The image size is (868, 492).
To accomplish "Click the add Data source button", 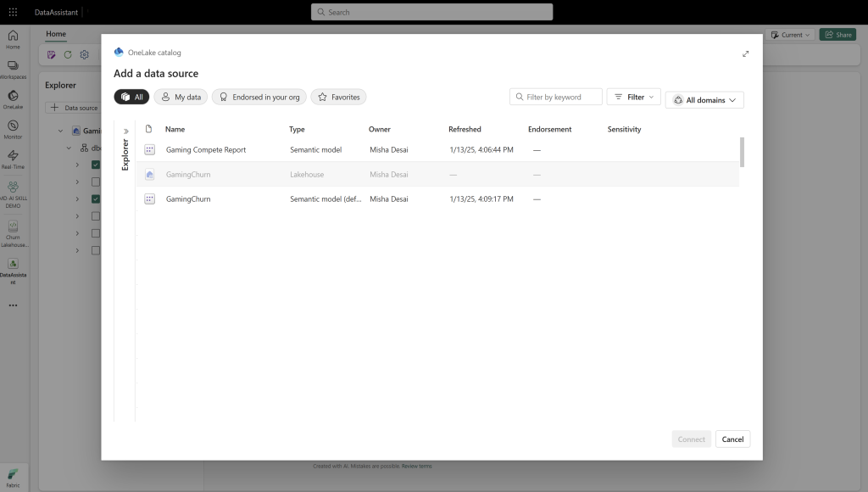I will point(74,108).
